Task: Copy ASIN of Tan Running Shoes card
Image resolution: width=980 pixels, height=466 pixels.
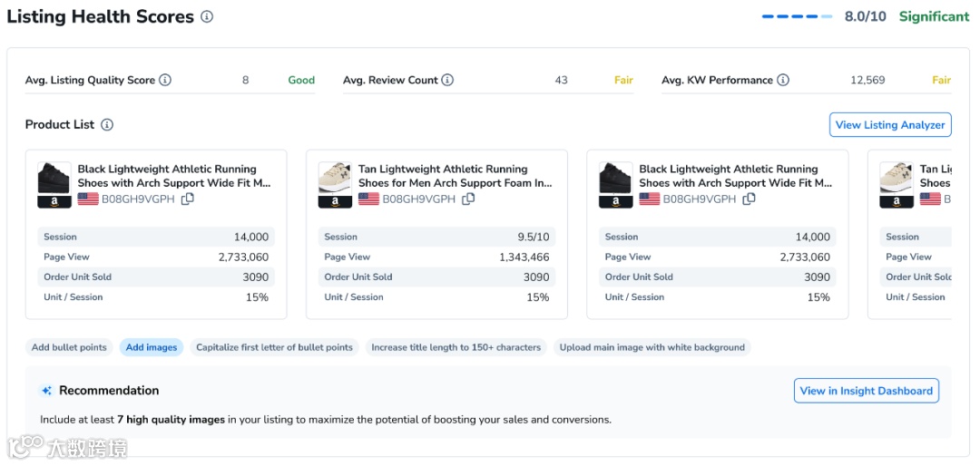Action: tap(468, 199)
